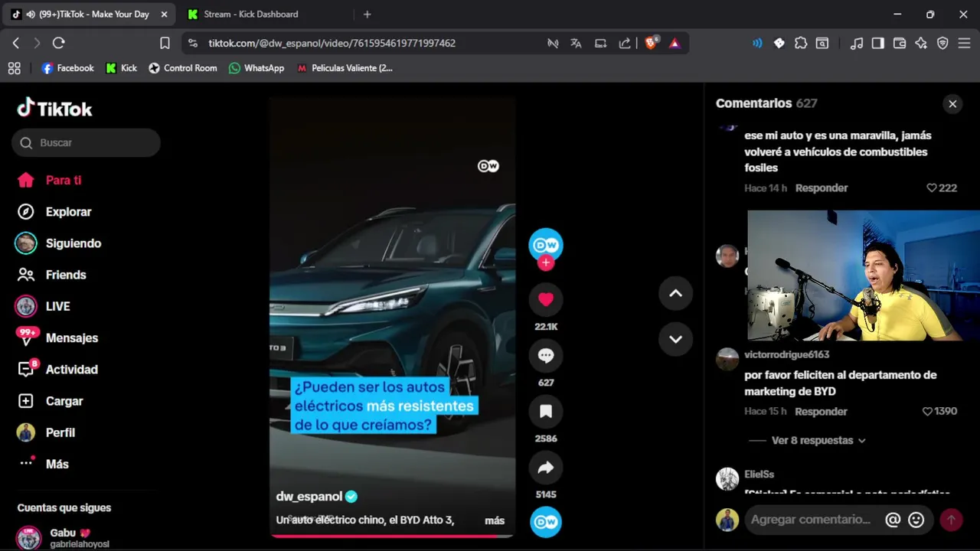Viewport: 980px width, 551px height.
Task: Click the tiktok.com URL address bar
Action: [x=332, y=44]
